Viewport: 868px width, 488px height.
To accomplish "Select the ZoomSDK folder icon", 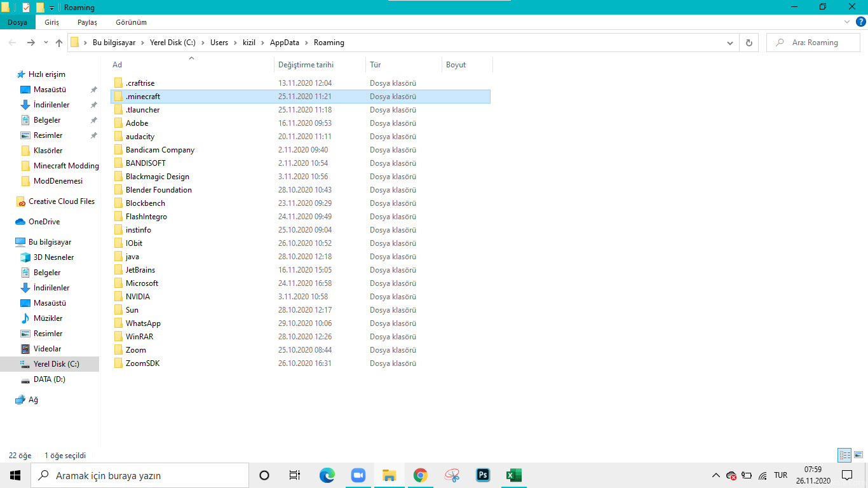I will (118, 363).
